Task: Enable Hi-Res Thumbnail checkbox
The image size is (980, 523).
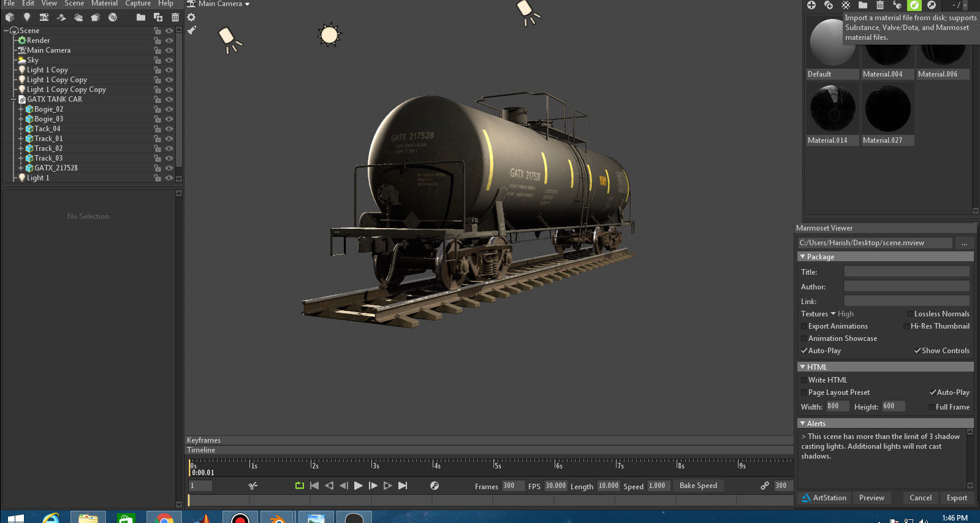Action: (906, 326)
